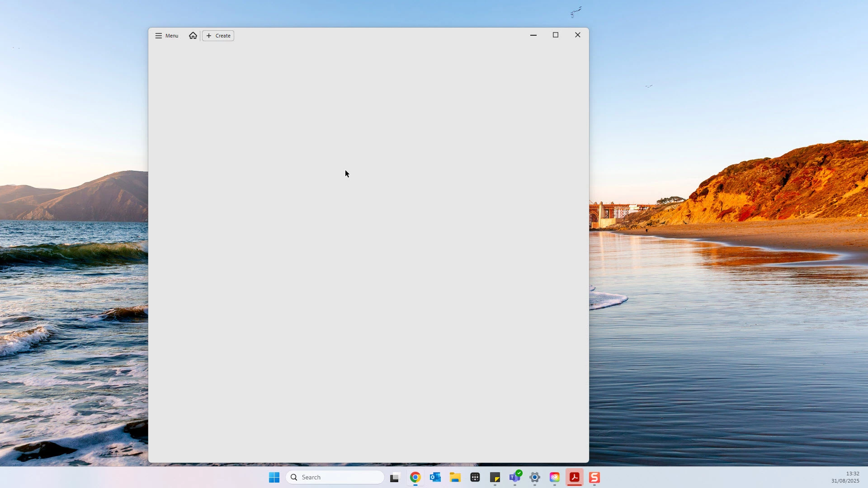Open the black dotted grid app icon
This screenshot has width=868, height=488.
click(475, 478)
